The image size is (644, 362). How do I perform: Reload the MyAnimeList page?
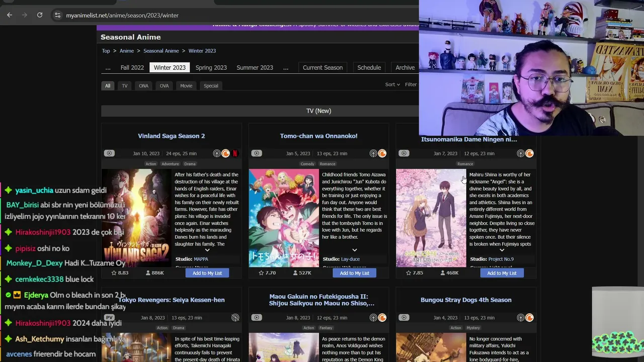[x=40, y=15]
